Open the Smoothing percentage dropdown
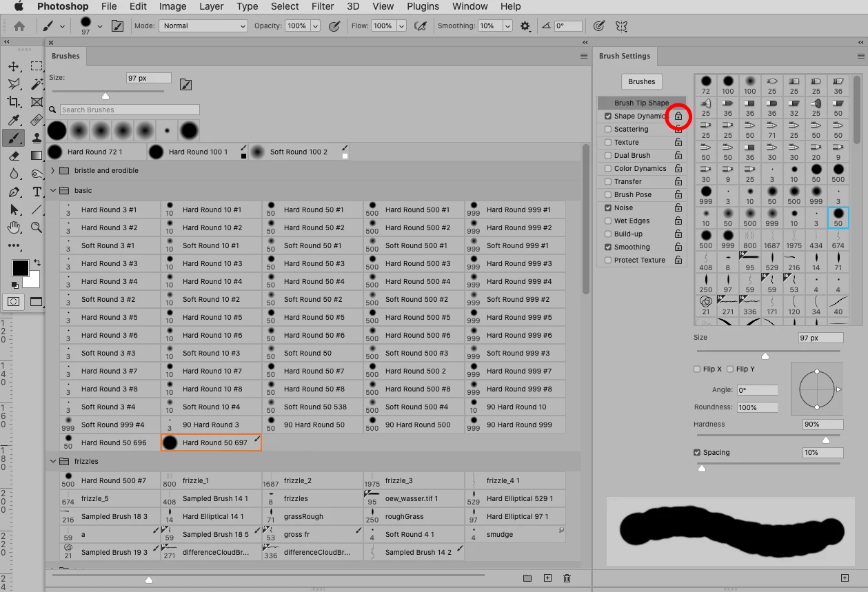868x592 pixels. tap(507, 26)
